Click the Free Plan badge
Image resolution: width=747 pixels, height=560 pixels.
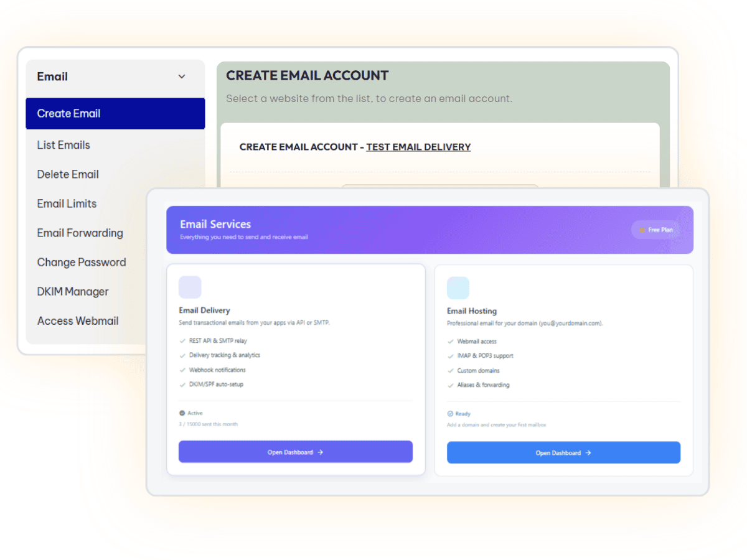point(655,230)
